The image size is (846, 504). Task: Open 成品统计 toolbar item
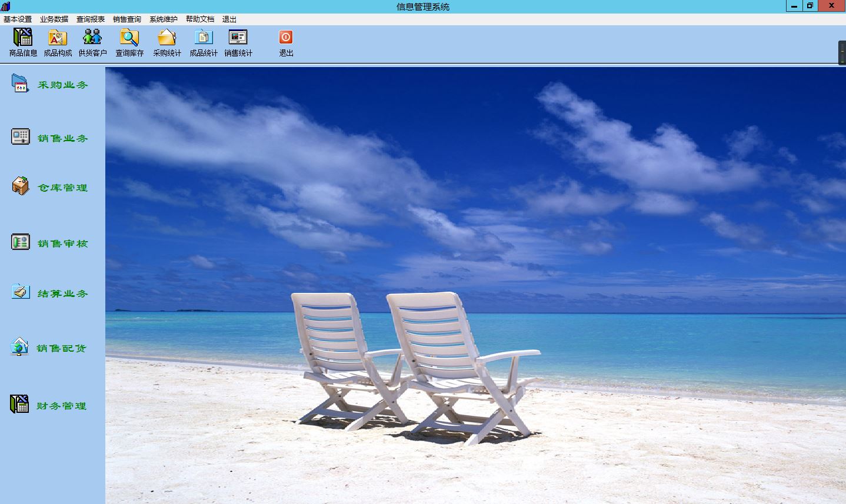(x=204, y=42)
